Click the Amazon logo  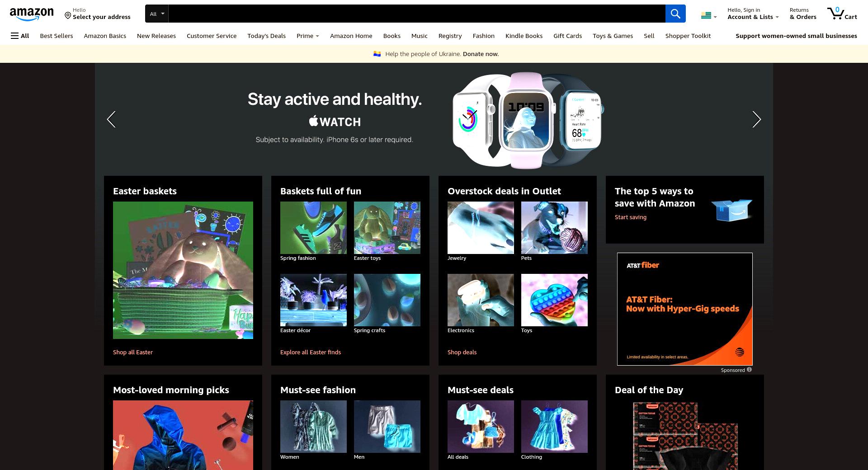click(x=32, y=14)
